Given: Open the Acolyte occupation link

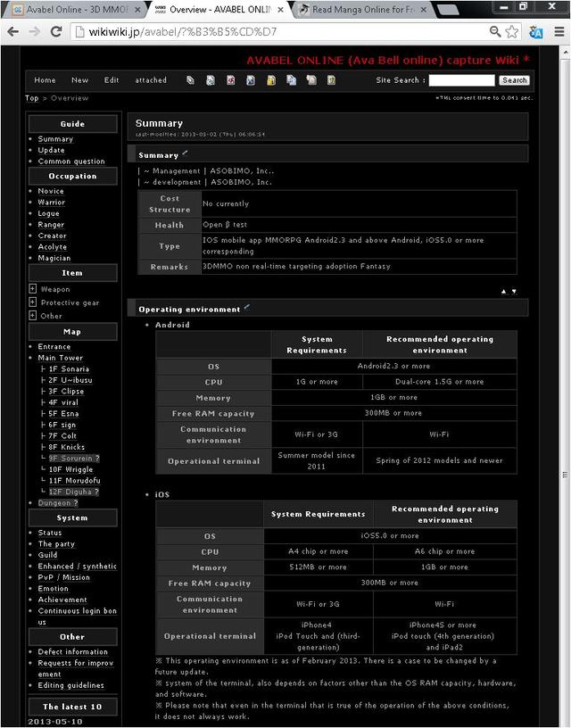Looking at the screenshot, I should [x=53, y=246].
